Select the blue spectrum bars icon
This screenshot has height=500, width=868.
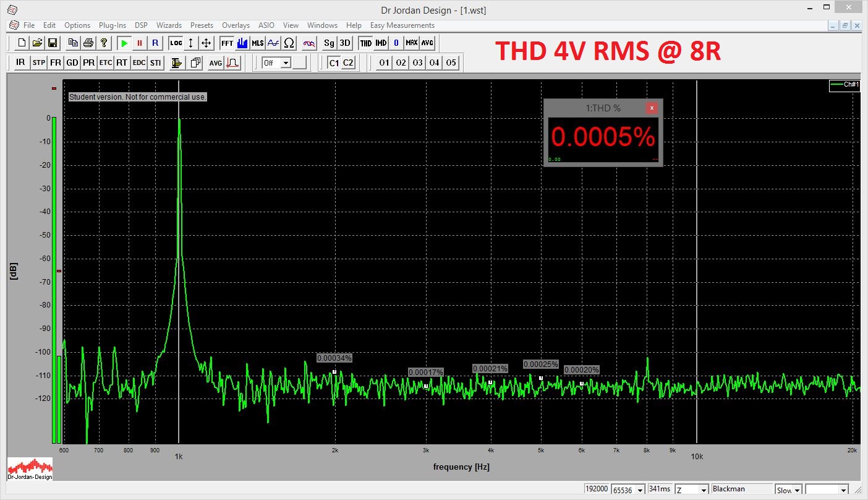tap(242, 43)
